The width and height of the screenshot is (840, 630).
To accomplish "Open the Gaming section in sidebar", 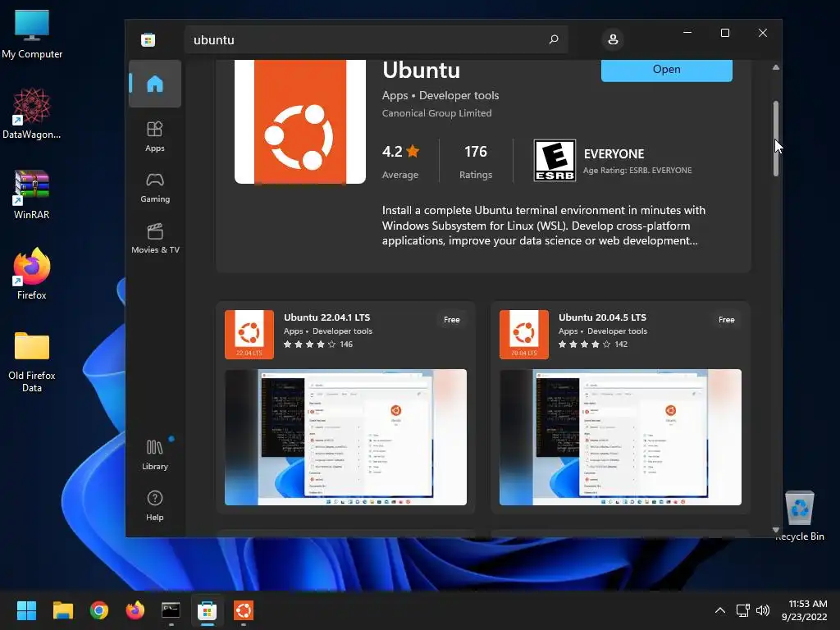I will pyautogui.click(x=155, y=187).
